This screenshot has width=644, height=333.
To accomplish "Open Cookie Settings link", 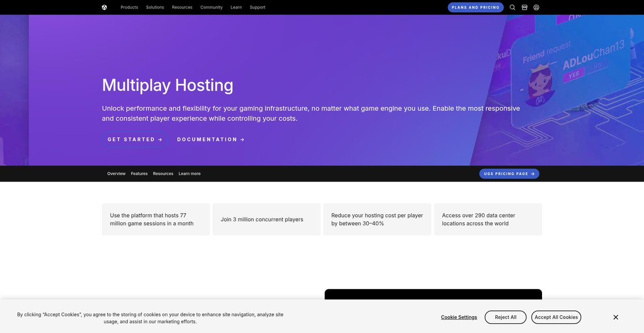I will (459, 317).
